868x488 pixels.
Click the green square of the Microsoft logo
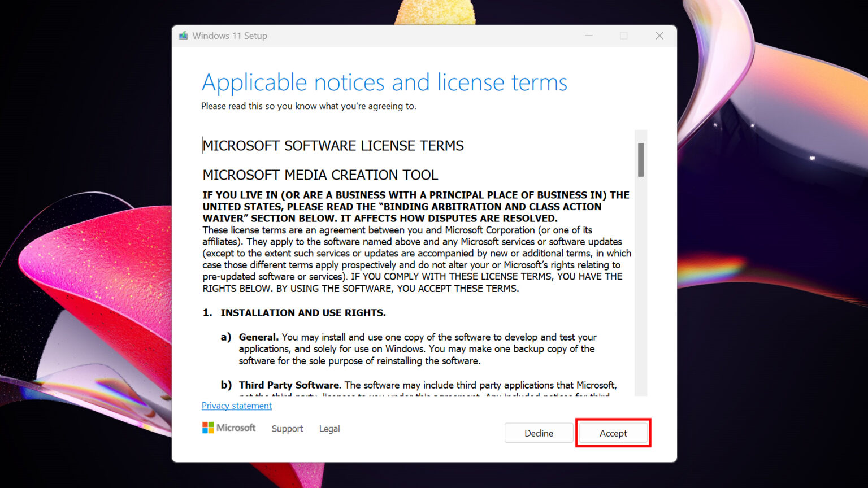(x=211, y=424)
